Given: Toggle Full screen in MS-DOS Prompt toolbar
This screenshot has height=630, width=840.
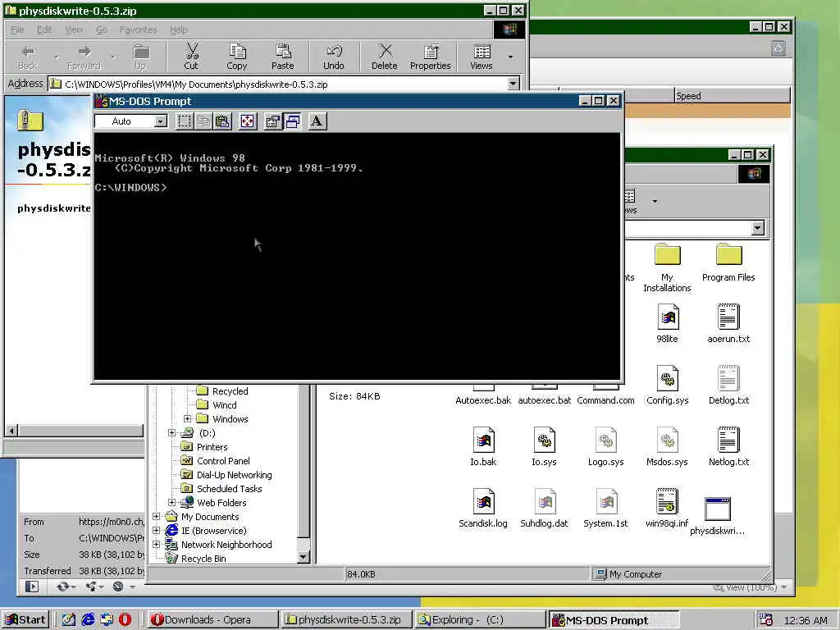Looking at the screenshot, I should point(248,121).
